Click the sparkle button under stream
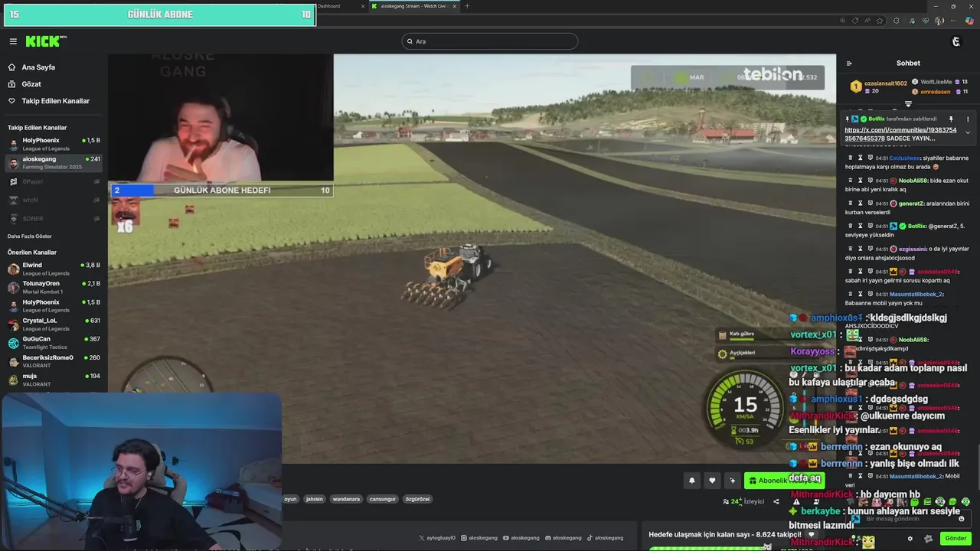Screen dimensions: 980x551 pos(732,481)
